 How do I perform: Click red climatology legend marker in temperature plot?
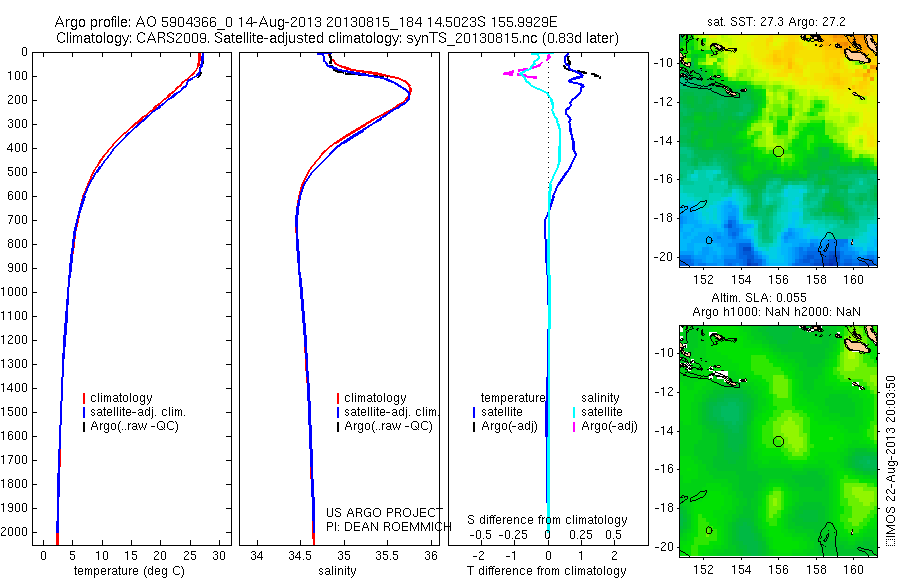tap(84, 398)
